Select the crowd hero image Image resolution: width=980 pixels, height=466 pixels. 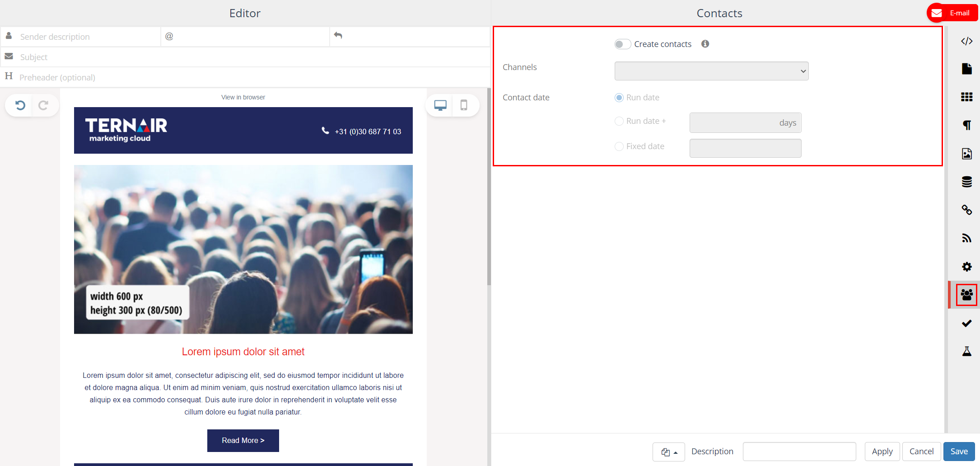[243, 249]
